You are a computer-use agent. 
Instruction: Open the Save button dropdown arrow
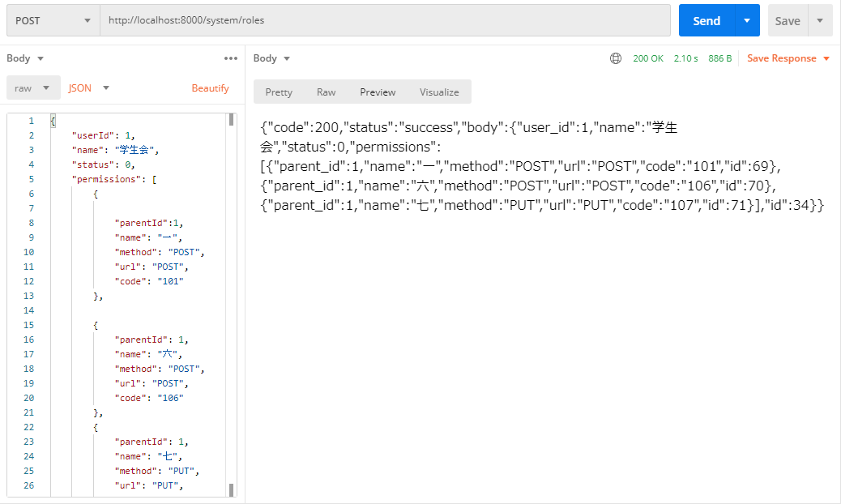[x=819, y=19]
